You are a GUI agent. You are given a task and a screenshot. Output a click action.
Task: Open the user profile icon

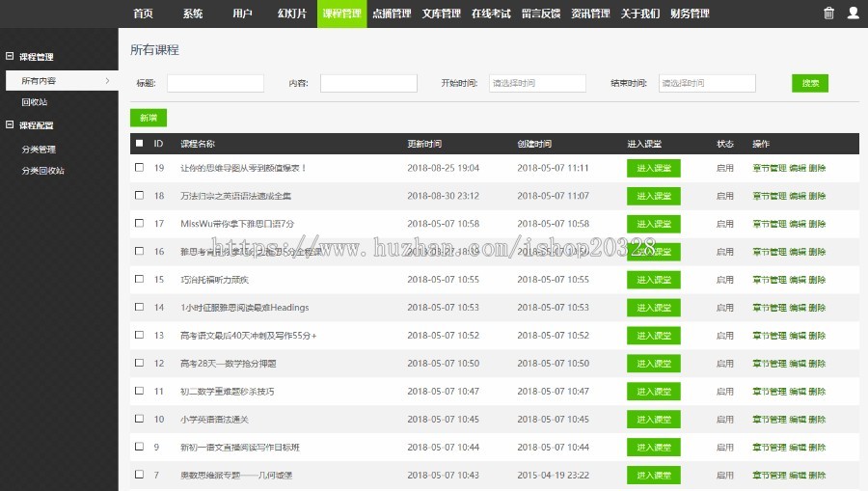854,14
